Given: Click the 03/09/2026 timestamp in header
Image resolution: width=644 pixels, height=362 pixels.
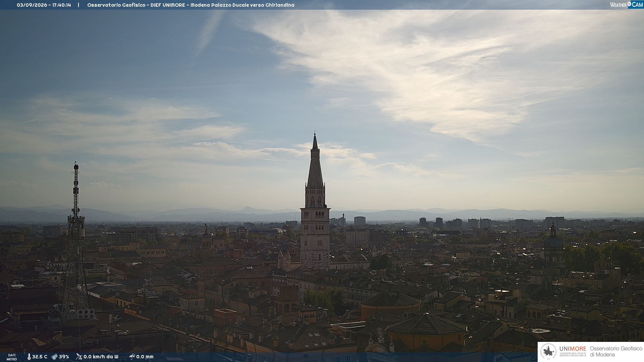Looking at the screenshot, I should [32, 5].
